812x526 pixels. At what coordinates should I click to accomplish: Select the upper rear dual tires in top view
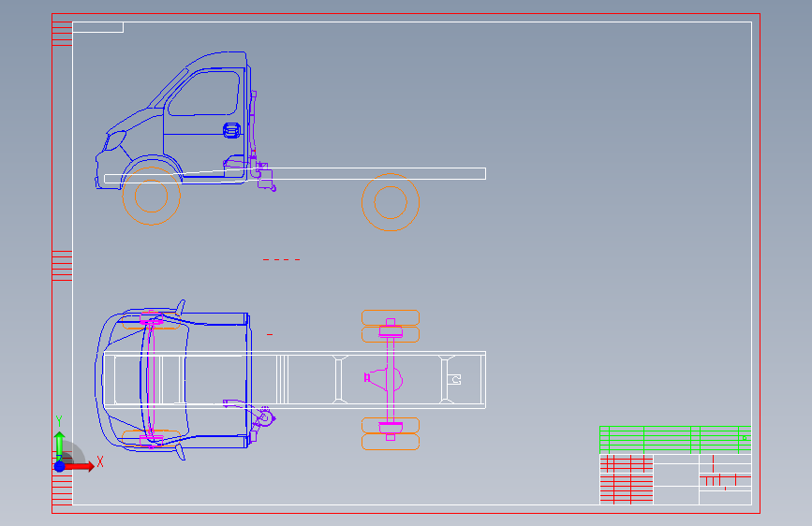pyautogui.click(x=391, y=326)
